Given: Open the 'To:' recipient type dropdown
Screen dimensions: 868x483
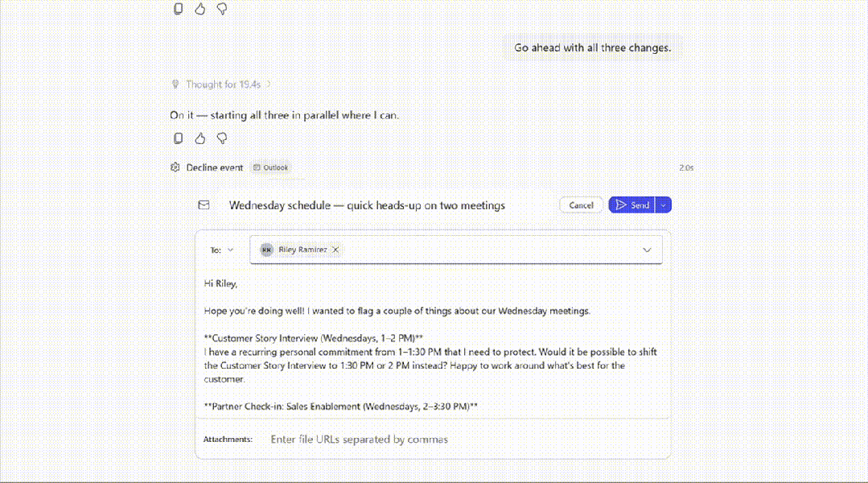Looking at the screenshot, I should [x=223, y=250].
